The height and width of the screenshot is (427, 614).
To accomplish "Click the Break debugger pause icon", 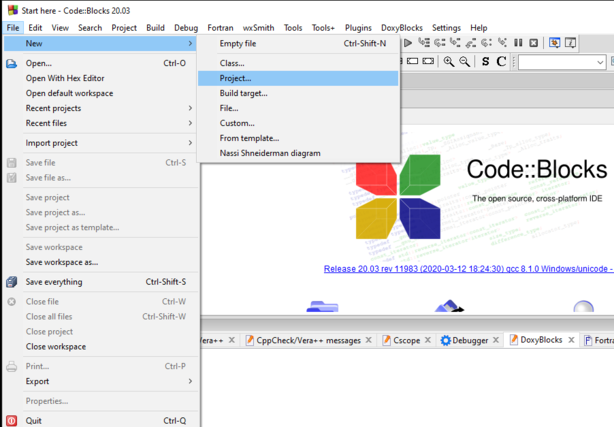I will tap(518, 43).
